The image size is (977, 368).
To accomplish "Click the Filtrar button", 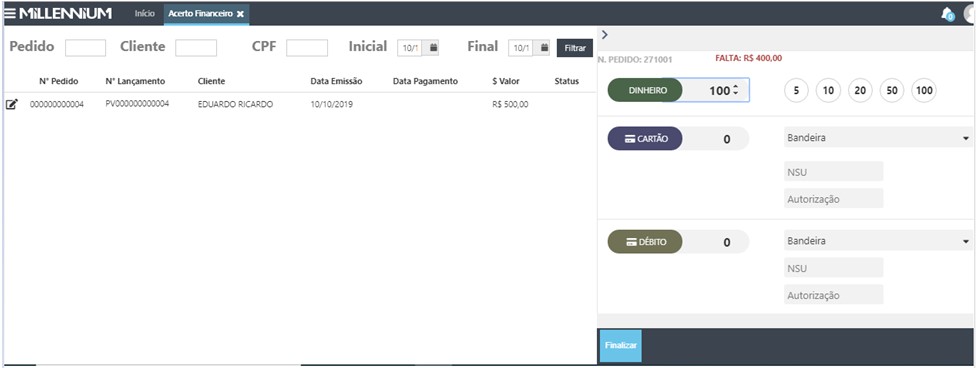I will click(x=574, y=48).
